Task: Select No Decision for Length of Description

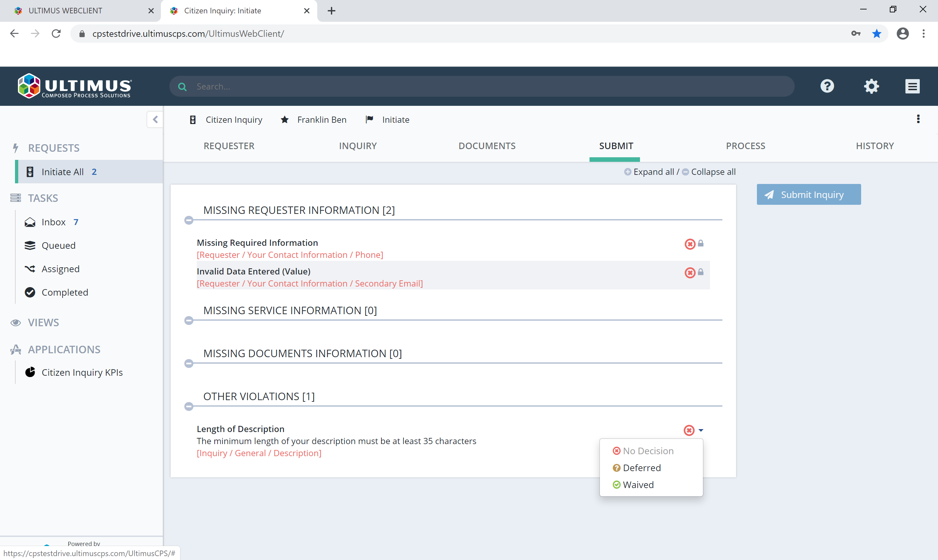Action: click(x=648, y=451)
